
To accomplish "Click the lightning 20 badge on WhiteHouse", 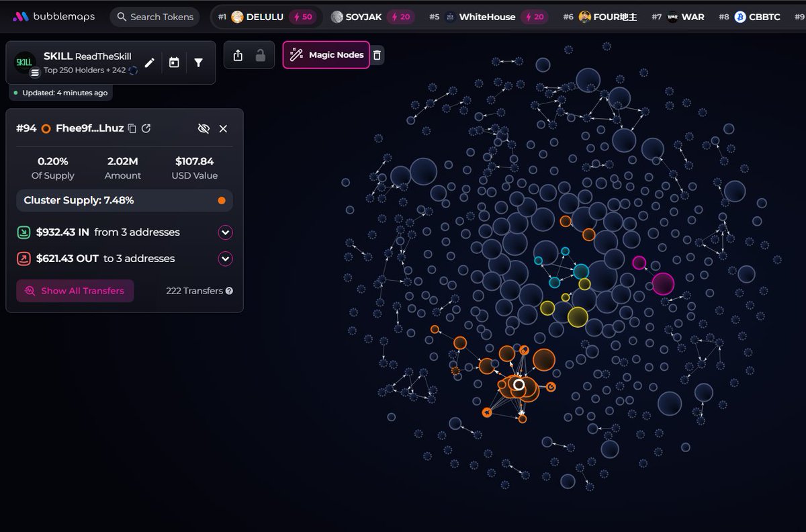I will point(535,17).
